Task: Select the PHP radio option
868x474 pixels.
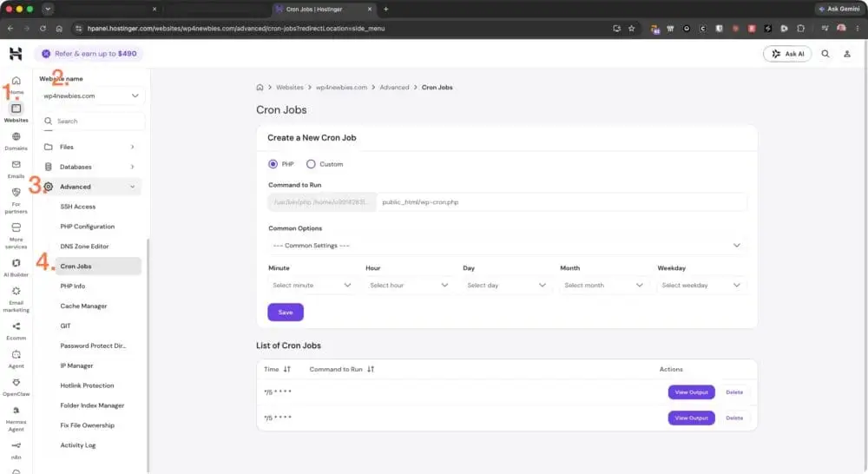Action: point(273,164)
